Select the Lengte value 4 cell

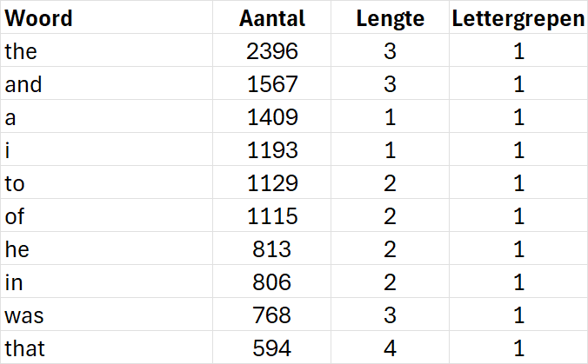tap(390, 347)
